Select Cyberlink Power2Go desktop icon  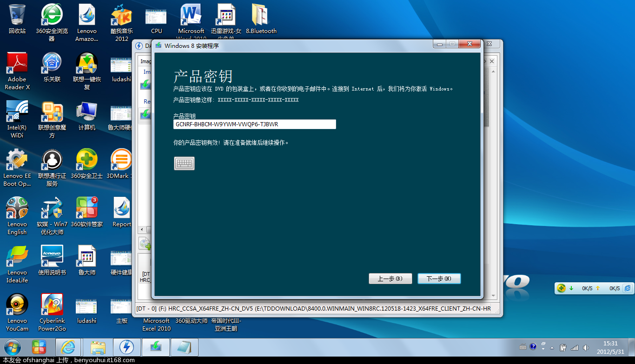52,312
